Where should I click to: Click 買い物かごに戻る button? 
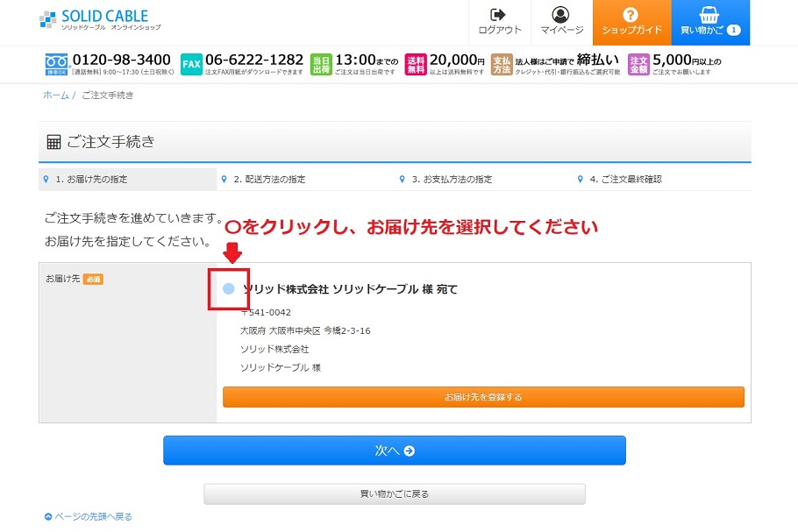point(395,493)
